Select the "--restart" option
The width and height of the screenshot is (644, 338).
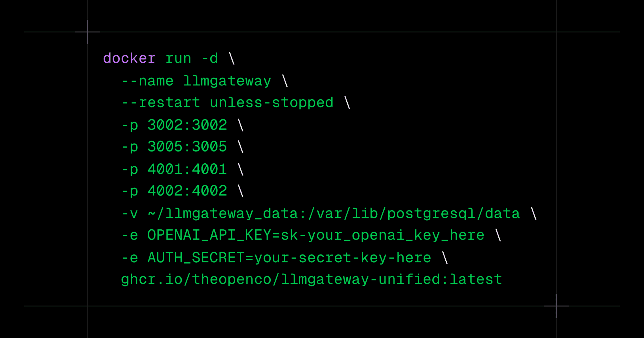point(161,103)
